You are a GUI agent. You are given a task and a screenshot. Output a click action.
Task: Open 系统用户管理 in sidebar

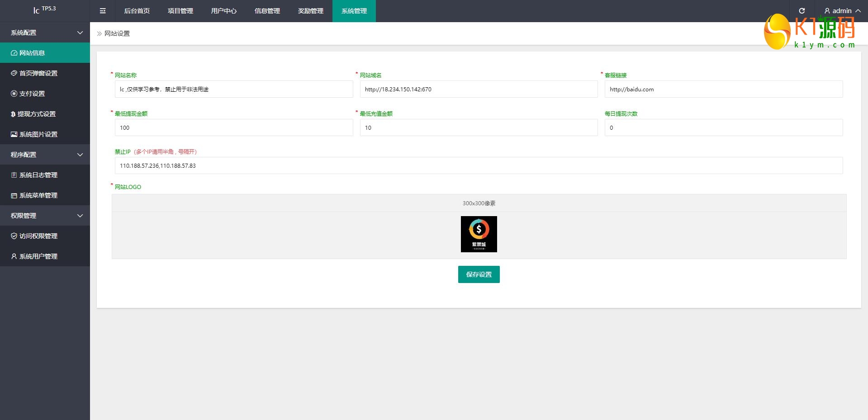pos(45,256)
